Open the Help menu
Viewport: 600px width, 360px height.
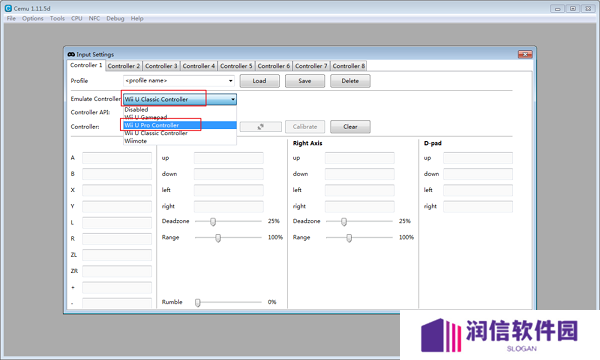(x=137, y=18)
